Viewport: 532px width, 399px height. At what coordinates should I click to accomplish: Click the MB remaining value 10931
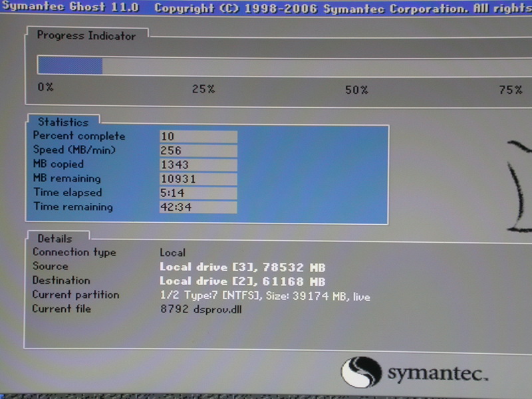[x=198, y=179]
